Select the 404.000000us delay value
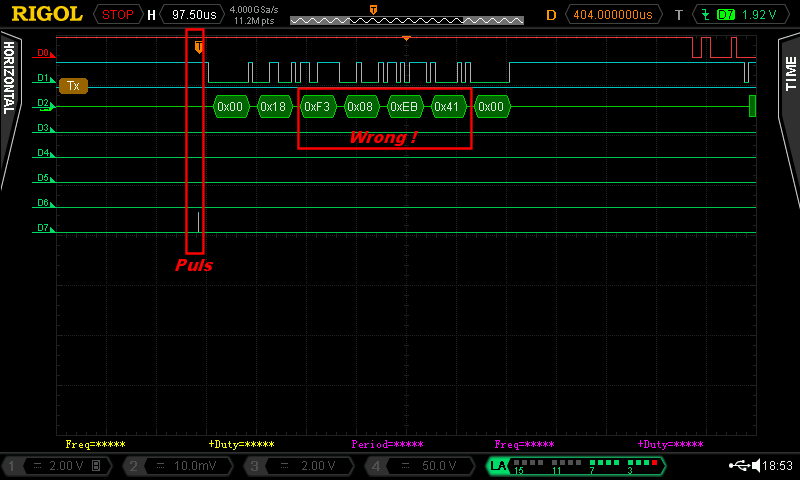The height and width of the screenshot is (480, 800). (613, 15)
